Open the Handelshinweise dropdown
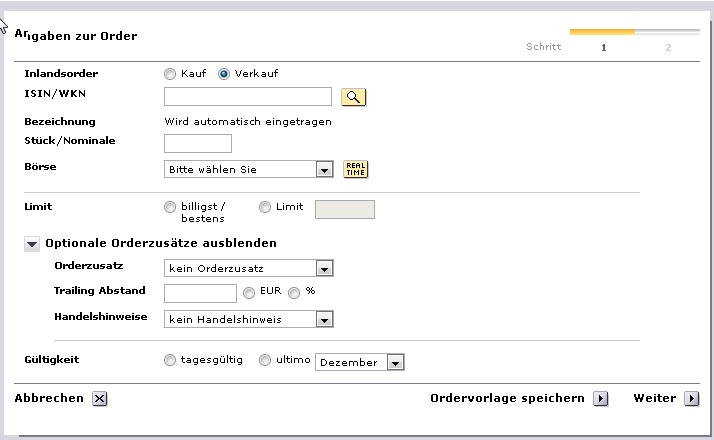The height and width of the screenshot is (440, 714). click(x=323, y=320)
